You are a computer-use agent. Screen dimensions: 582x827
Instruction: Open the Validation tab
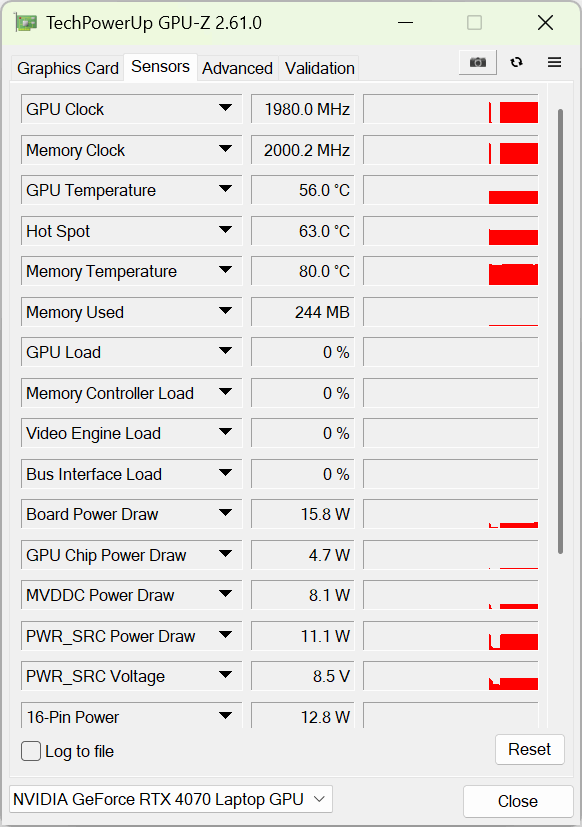coord(320,68)
